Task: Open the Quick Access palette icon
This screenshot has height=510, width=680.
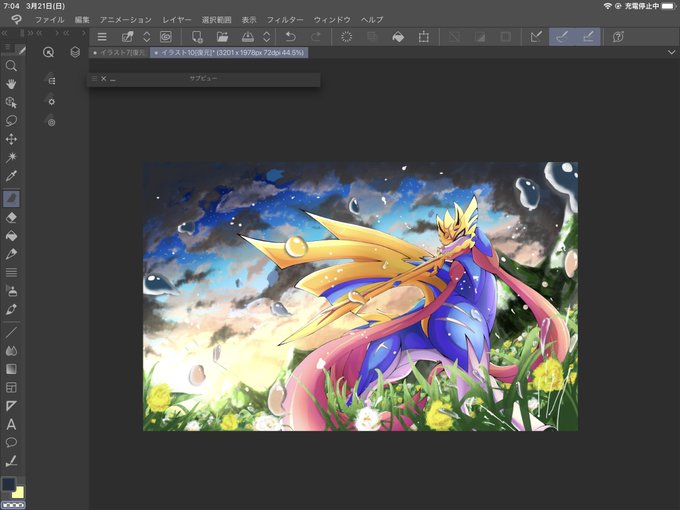Action: pyautogui.click(x=49, y=52)
